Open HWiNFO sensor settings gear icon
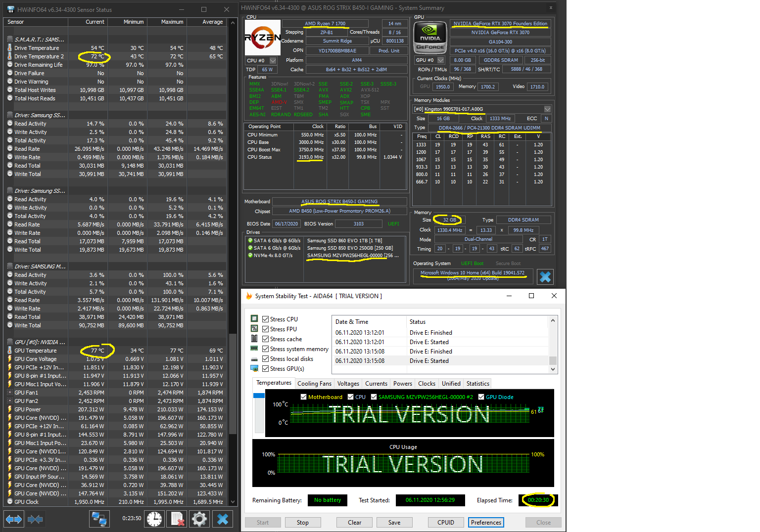 point(199,519)
